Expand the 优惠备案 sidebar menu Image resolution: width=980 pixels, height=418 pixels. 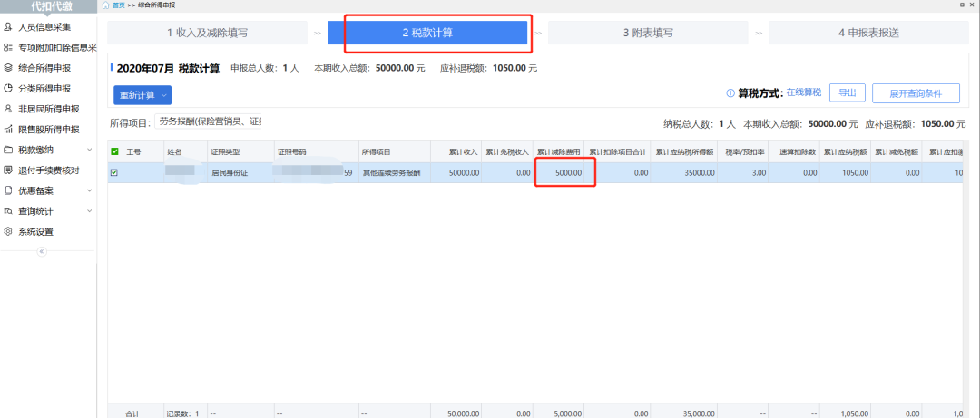click(x=88, y=190)
